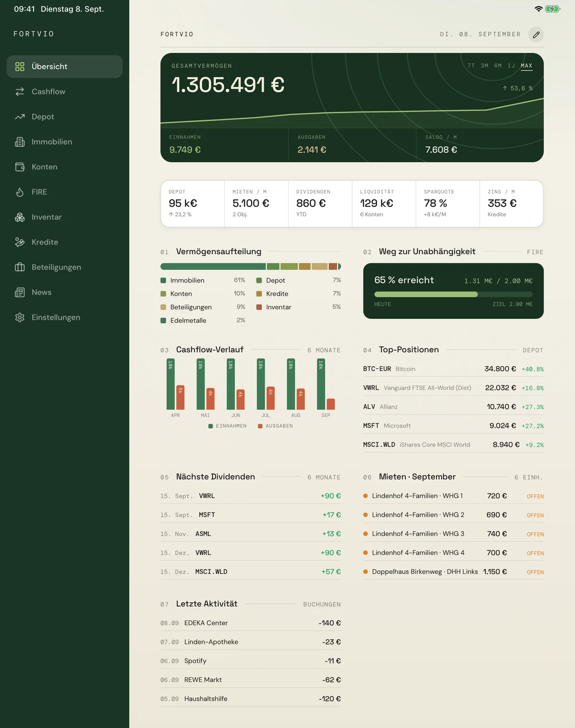Click the Immobilien legend color swatch
Viewport: 575px width, 728px height.
tap(163, 281)
